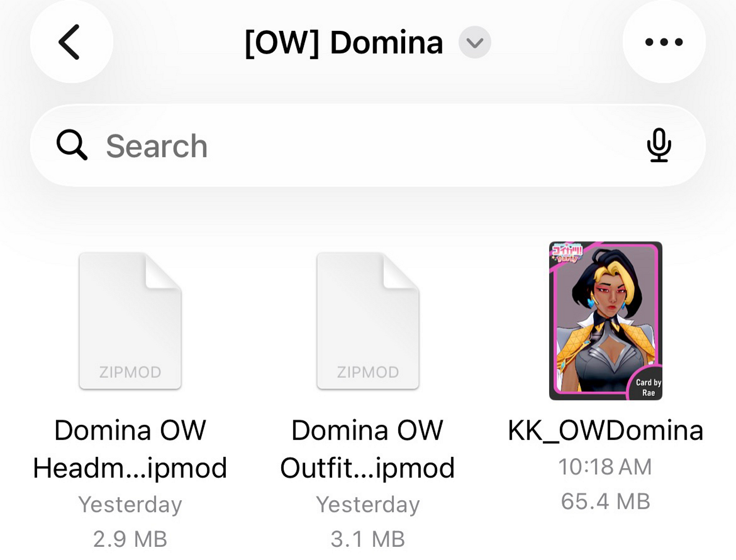This screenshot has width=736, height=560.
Task: Tap the Domina OW Outfit file name
Action: coord(368,448)
